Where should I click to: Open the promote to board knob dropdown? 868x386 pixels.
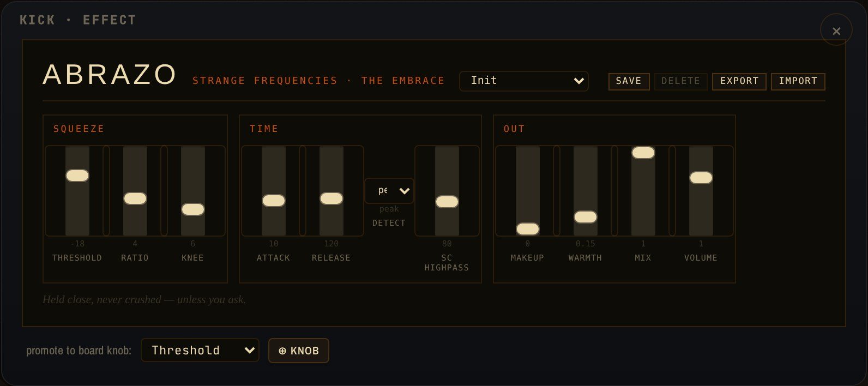(200, 350)
